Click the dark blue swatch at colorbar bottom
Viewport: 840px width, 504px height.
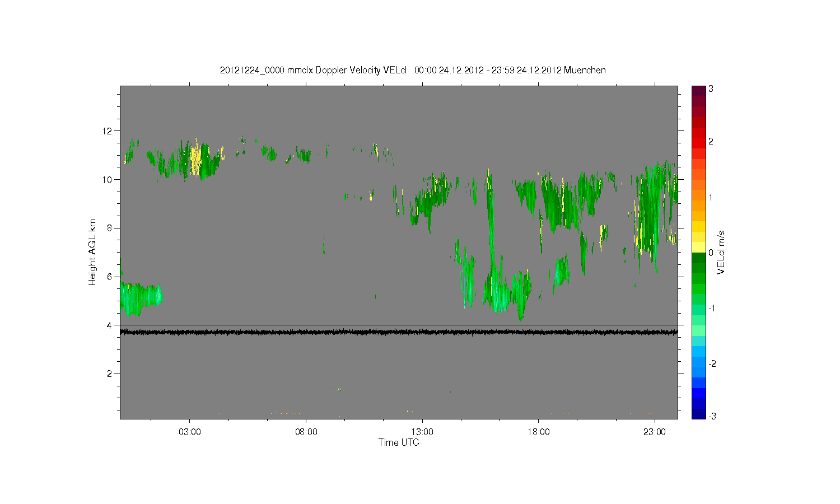click(x=698, y=414)
